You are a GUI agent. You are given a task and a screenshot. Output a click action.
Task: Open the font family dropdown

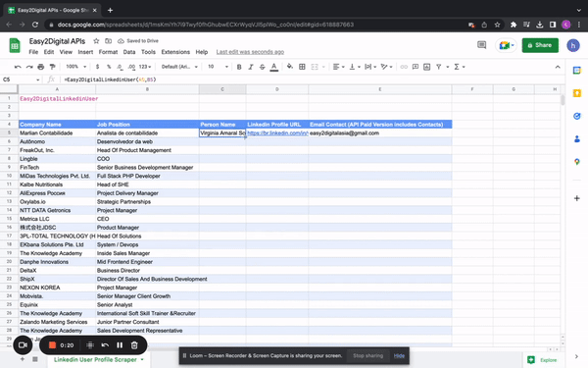point(179,67)
